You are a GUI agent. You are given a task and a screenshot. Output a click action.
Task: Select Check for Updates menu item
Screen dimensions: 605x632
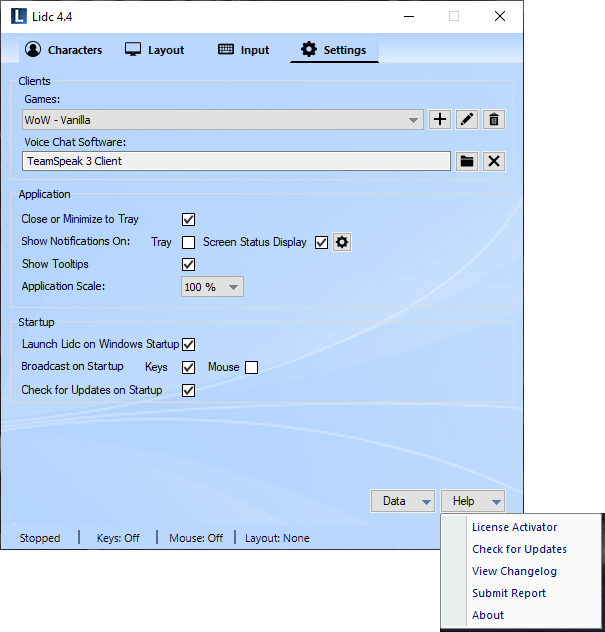click(519, 549)
